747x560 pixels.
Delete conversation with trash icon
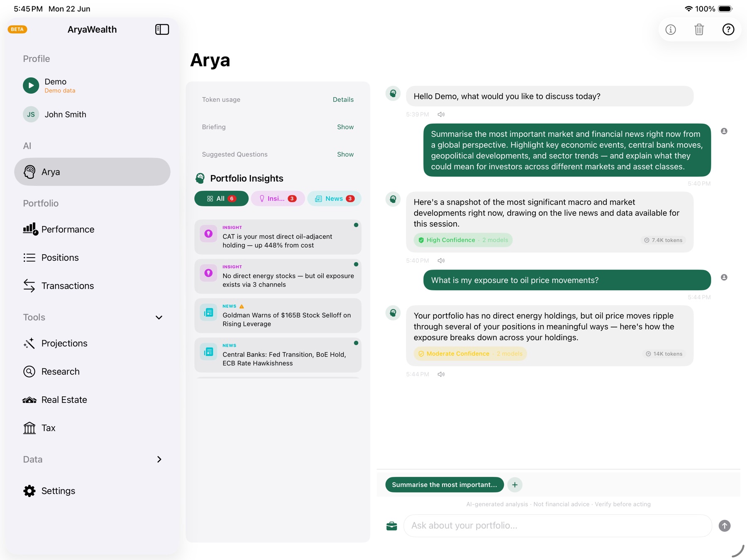(699, 29)
